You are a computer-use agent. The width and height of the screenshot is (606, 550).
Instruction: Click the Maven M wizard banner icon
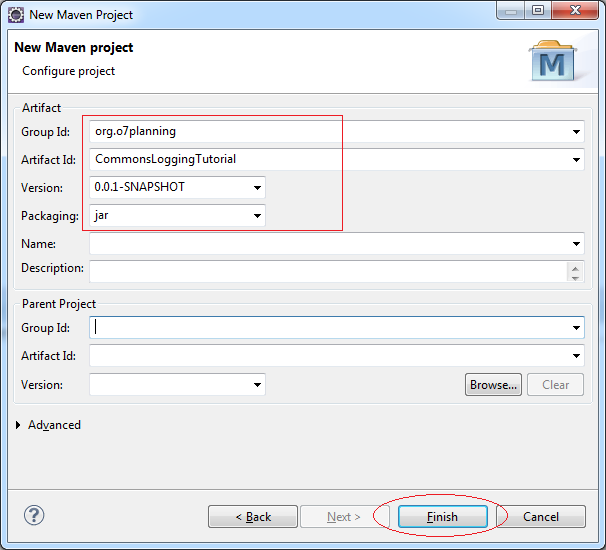click(x=553, y=61)
